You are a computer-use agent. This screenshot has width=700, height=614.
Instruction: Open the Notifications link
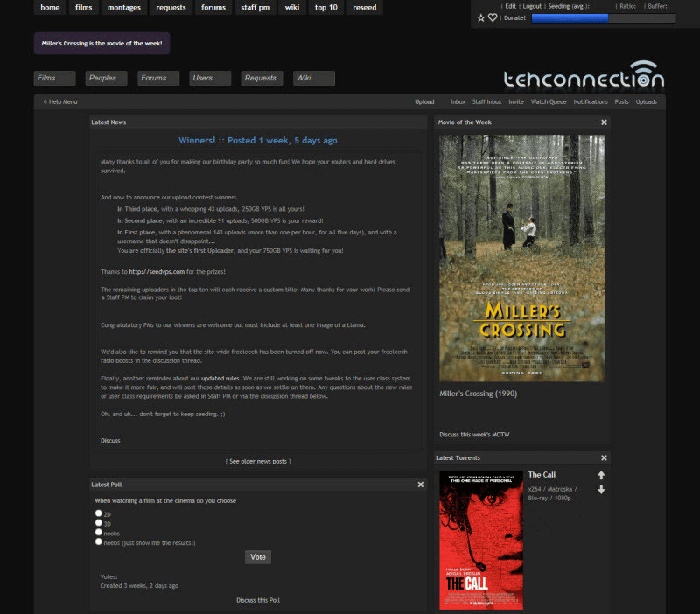tap(591, 101)
